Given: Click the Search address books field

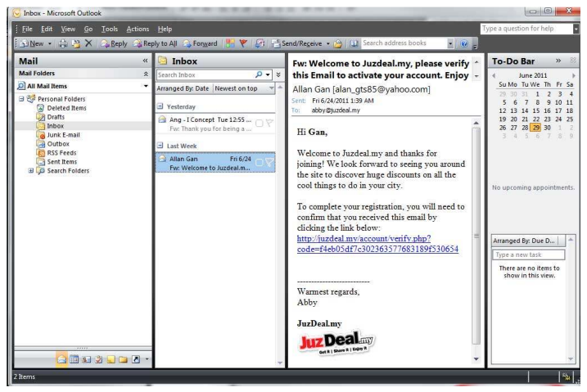Looking at the screenshot, I should point(404,43).
